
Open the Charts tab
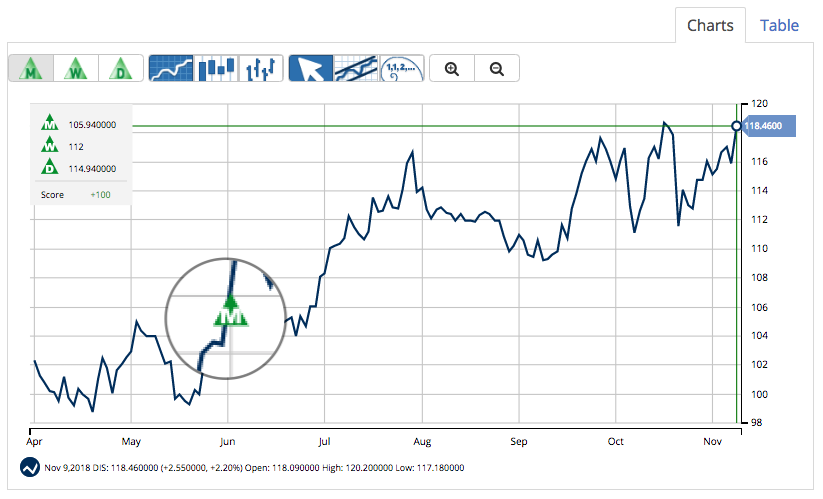click(710, 25)
